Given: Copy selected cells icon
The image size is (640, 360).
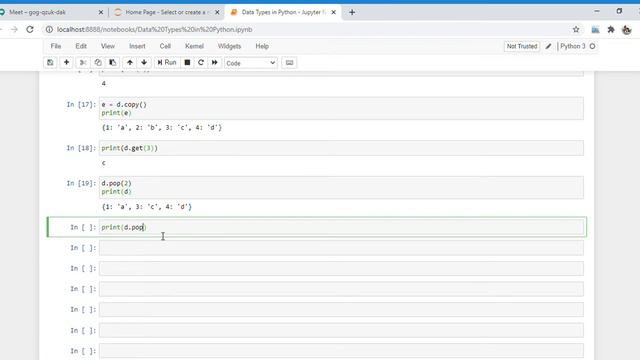Looking at the screenshot, I should tap(98, 62).
